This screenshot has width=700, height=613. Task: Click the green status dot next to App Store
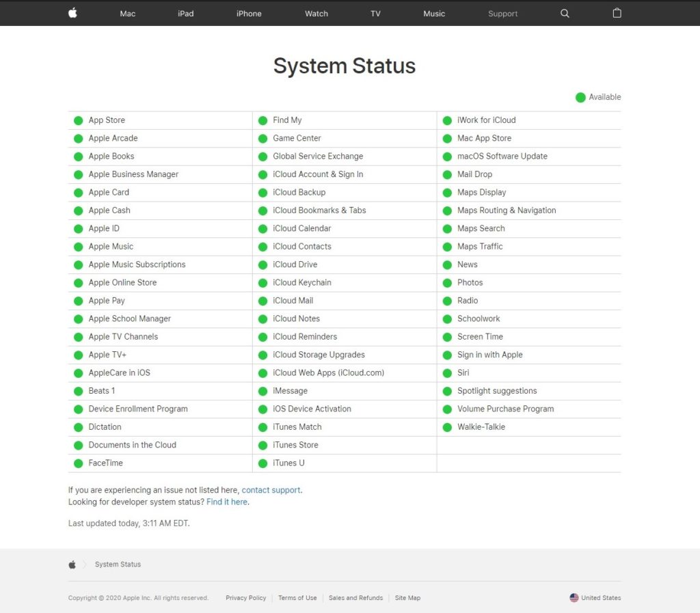pyautogui.click(x=78, y=120)
